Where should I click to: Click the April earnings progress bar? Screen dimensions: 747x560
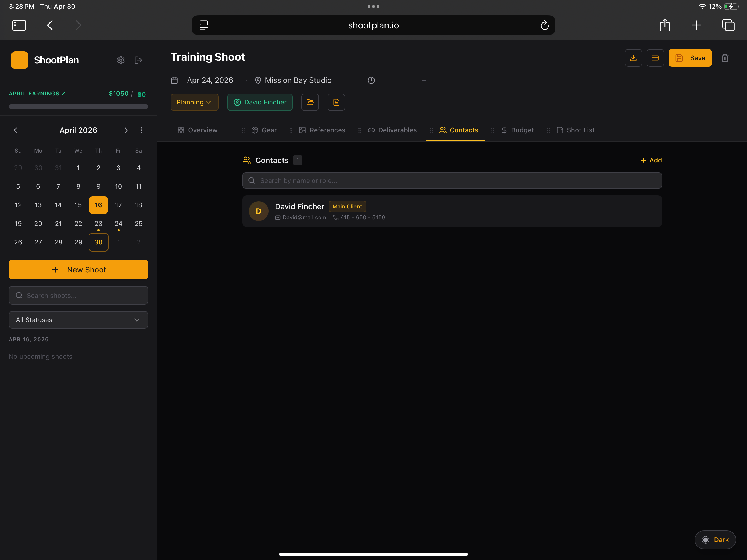[x=78, y=107]
